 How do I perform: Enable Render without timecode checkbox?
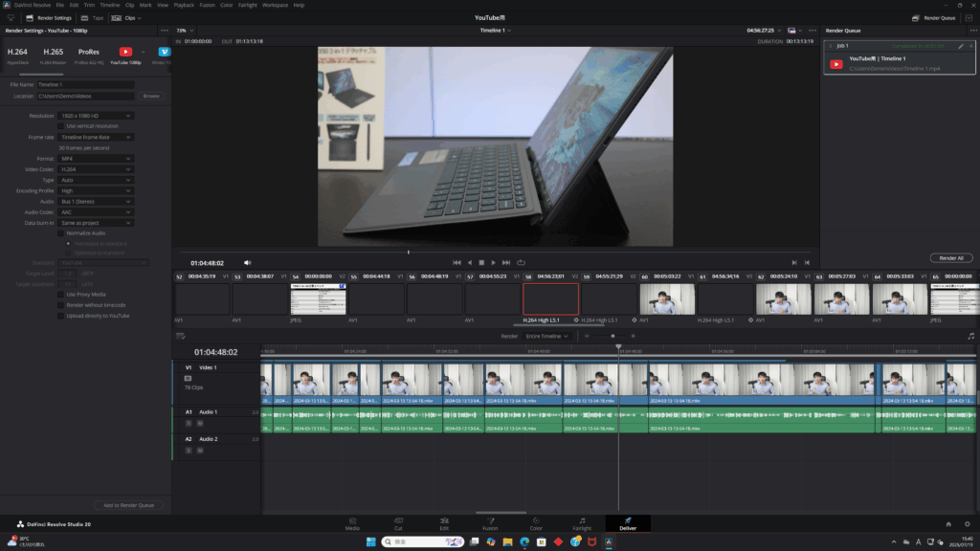tap(61, 305)
